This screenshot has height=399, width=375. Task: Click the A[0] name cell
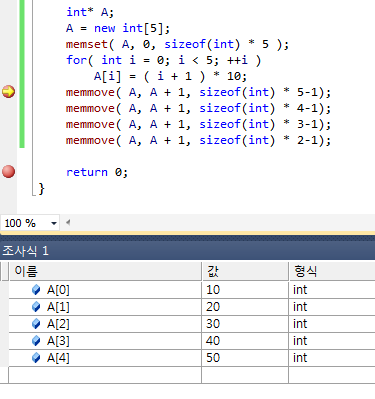(105, 290)
